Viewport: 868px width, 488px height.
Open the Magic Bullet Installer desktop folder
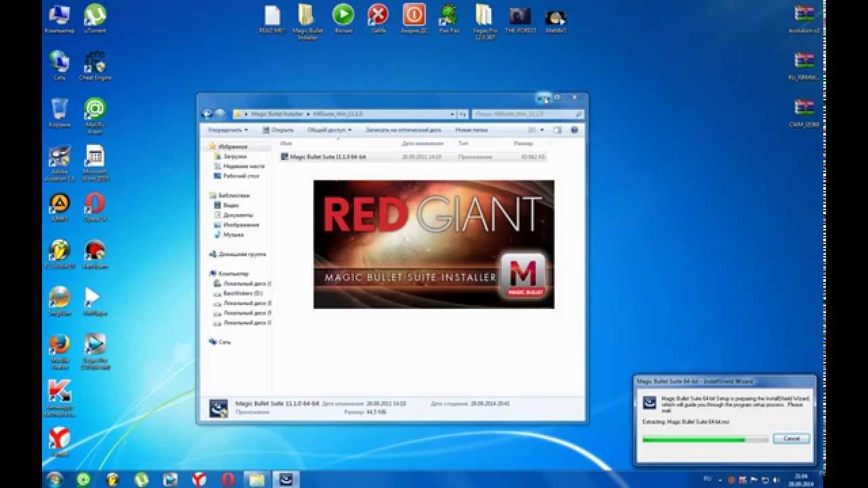pyautogui.click(x=307, y=20)
